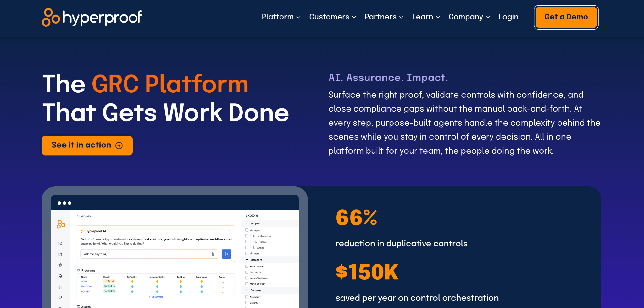Collapse the Members section in Explore
Viewport: 644px width, 308px height.
(x=247, y=260)
